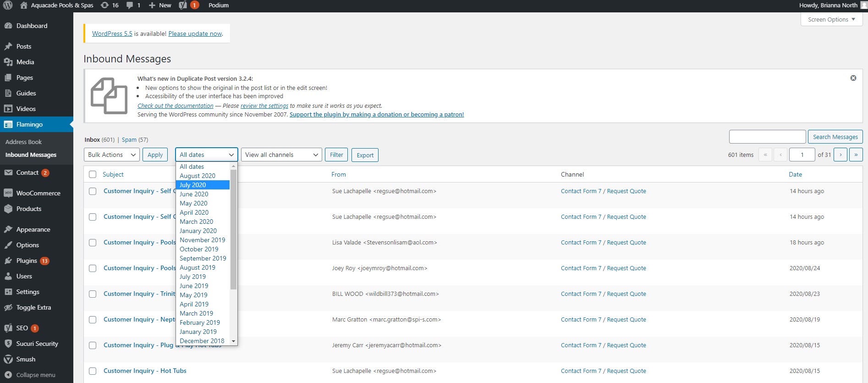Screen dimensions: 868x383
Task: Check the first Sue Lachapelle message checkbox
Action: click(93, 191)
